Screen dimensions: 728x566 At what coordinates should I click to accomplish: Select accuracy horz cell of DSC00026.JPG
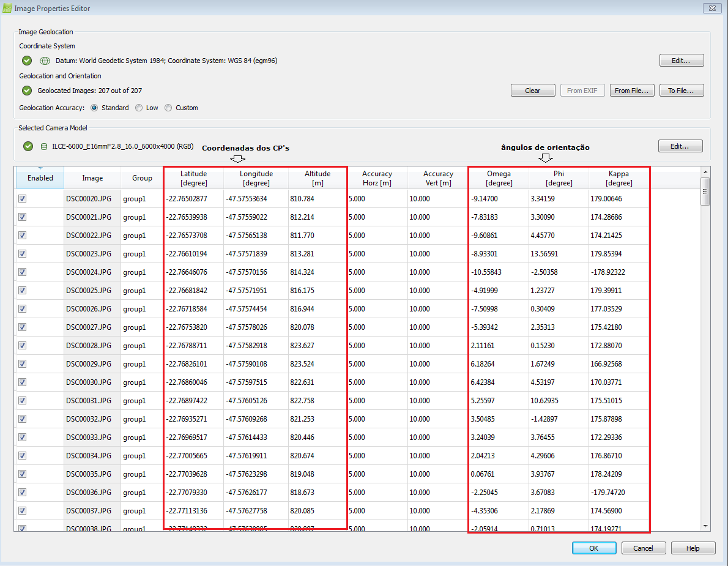[377, 309]
